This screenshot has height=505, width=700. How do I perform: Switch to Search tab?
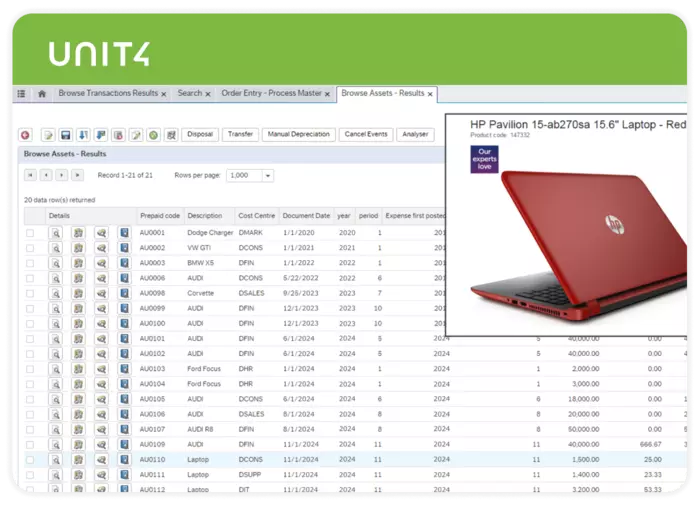[190, 93]
